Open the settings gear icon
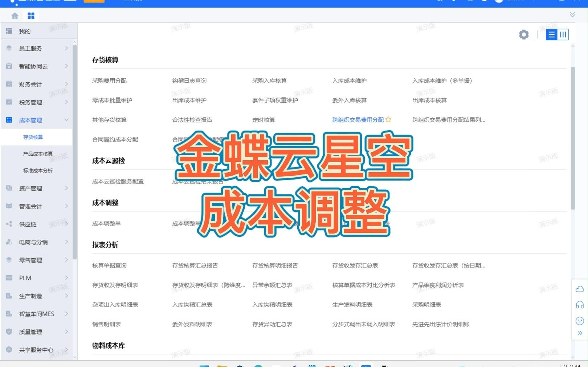This screenshot has height=367, width=588. [523, 34]
